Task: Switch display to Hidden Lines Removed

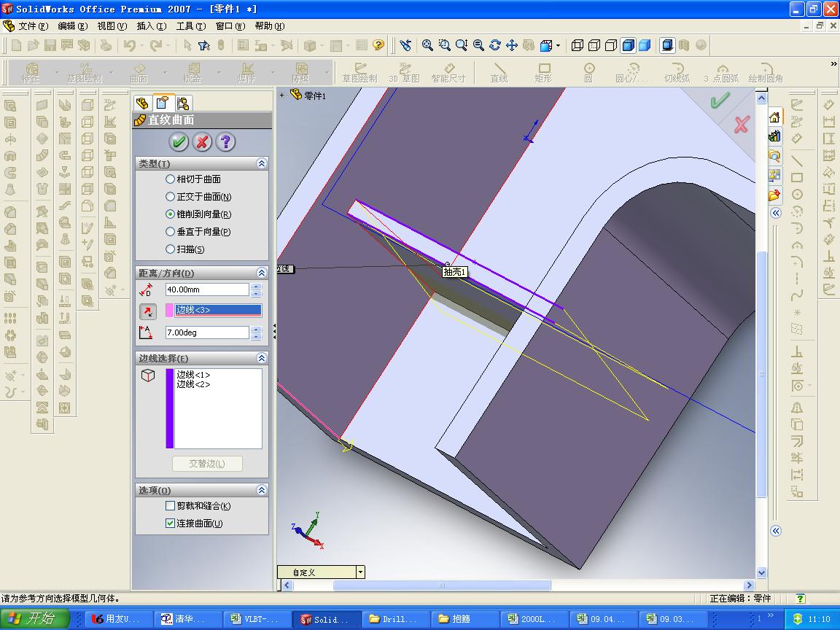Action: point(611,45)
